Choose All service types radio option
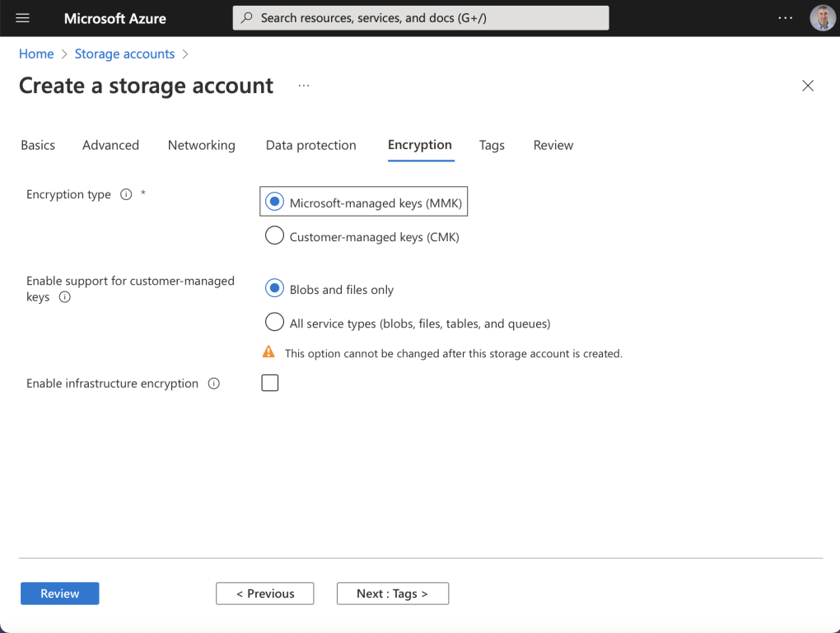The image size is (840, 633). click(x=274, y=323)
